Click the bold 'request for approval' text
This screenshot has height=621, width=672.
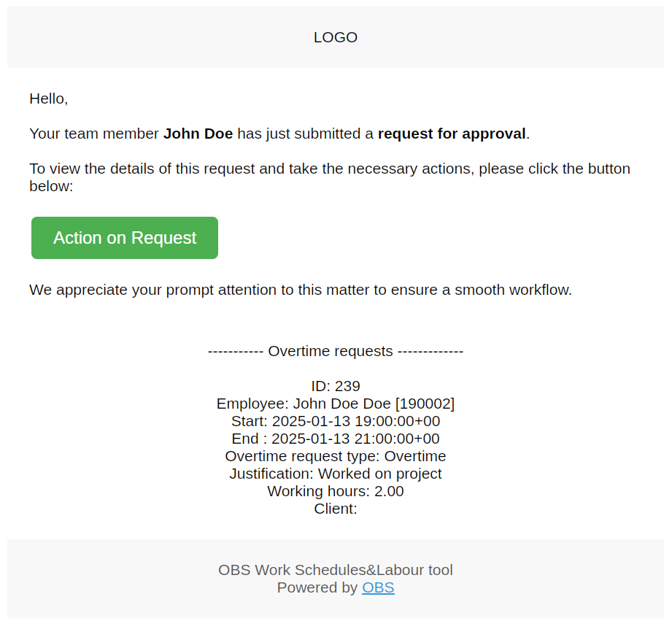click(452, 134)
